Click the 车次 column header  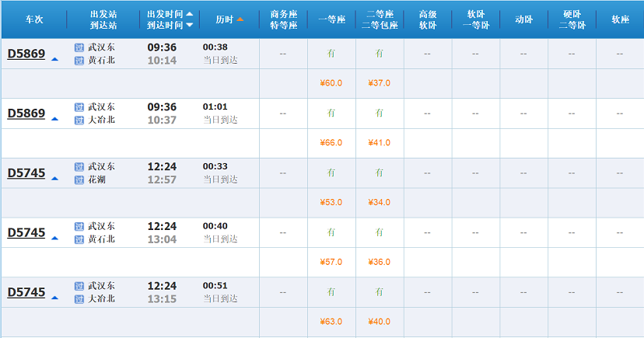click(34, 19)
